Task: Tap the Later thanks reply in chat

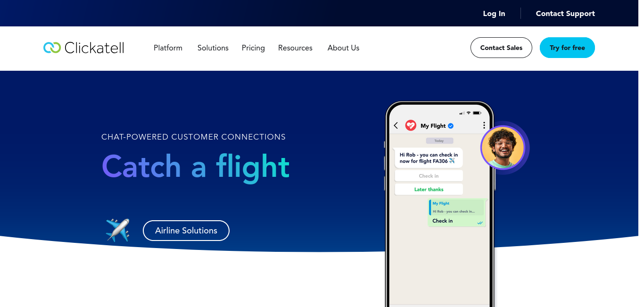Action: 429,189
